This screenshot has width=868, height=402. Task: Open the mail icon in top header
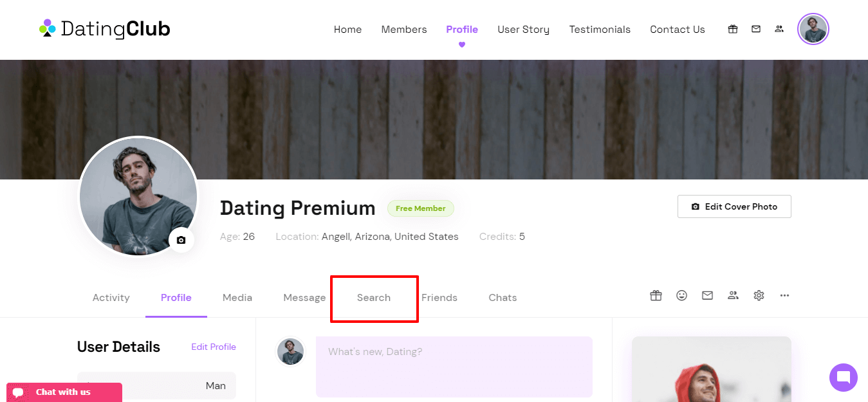[x=756, y=29]
